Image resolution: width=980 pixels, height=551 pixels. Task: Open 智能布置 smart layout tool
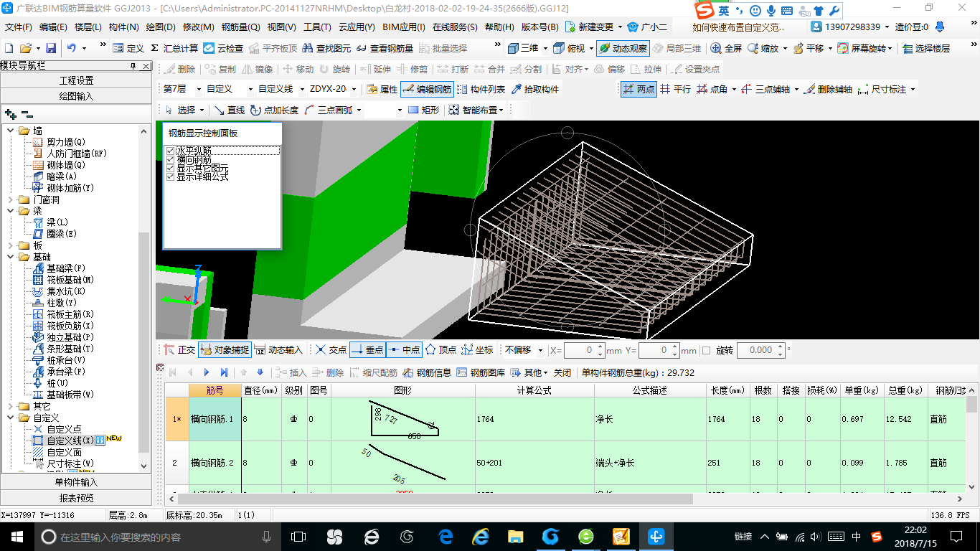476,110
